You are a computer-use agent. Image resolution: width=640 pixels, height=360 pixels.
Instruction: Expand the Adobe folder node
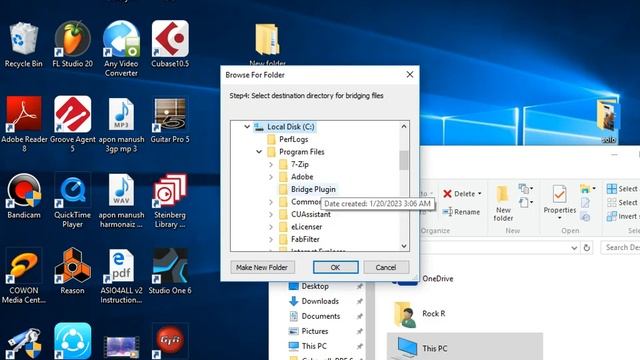pyautogui.click(x=271, y=177)
